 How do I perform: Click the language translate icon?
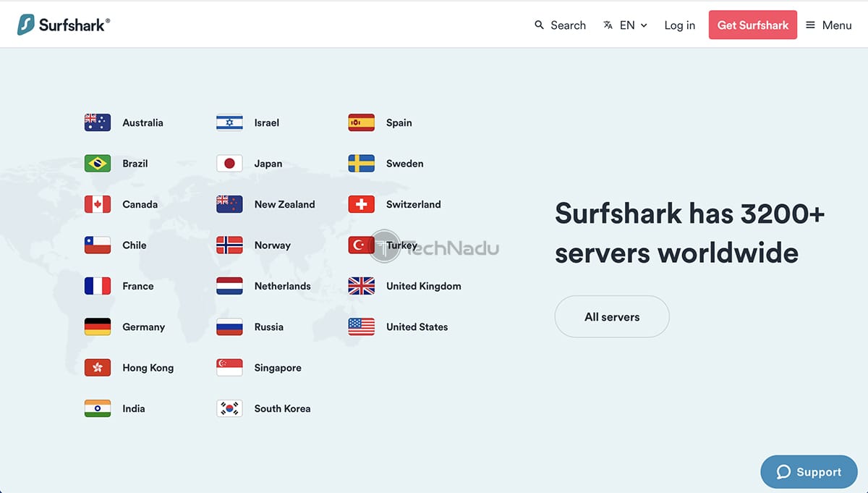click(x=608, y=25)
